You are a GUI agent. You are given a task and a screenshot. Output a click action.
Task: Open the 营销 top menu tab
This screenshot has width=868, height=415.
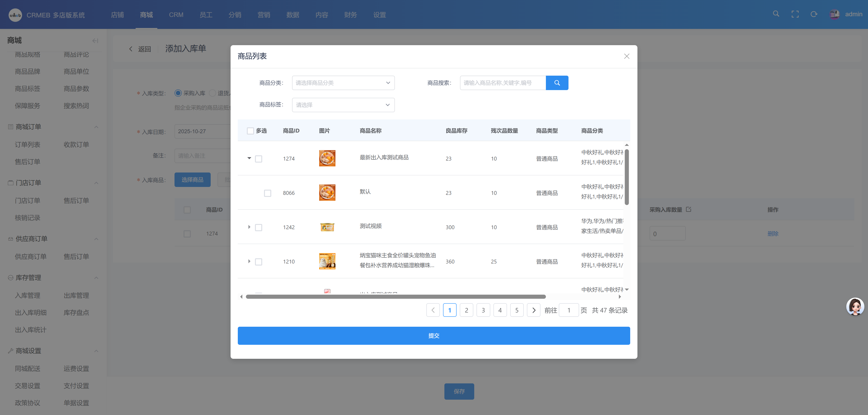point(264,15)
